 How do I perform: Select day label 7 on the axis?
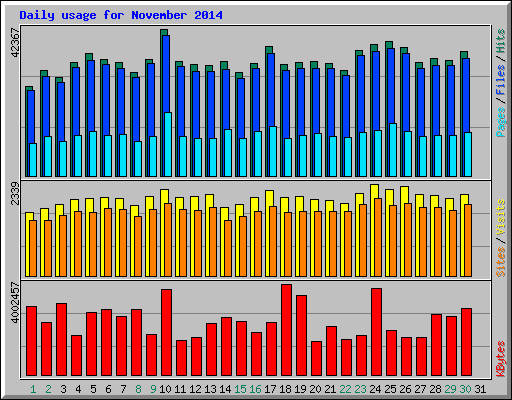pyautogui.click(x=123, y=389)
